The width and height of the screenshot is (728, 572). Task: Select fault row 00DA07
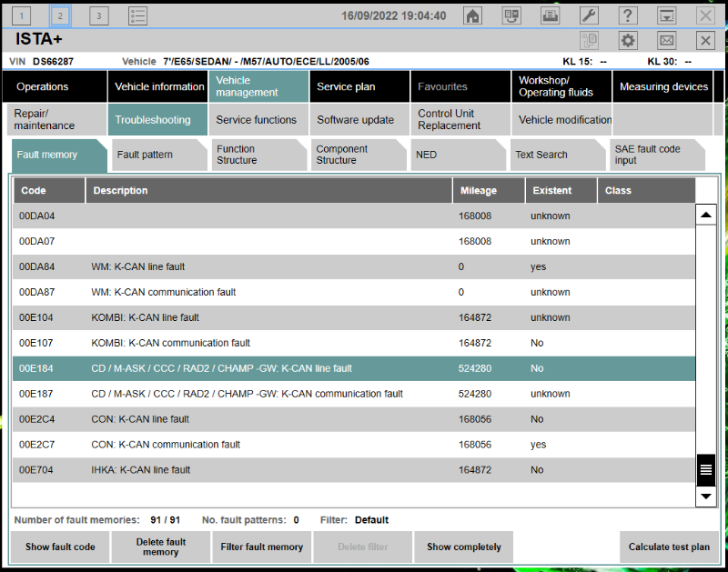(x=354, y=241)
